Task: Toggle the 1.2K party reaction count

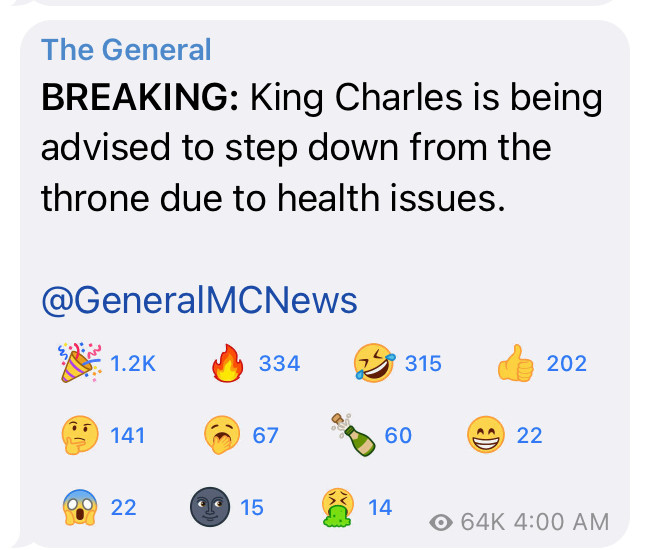Action: [133, 364]
